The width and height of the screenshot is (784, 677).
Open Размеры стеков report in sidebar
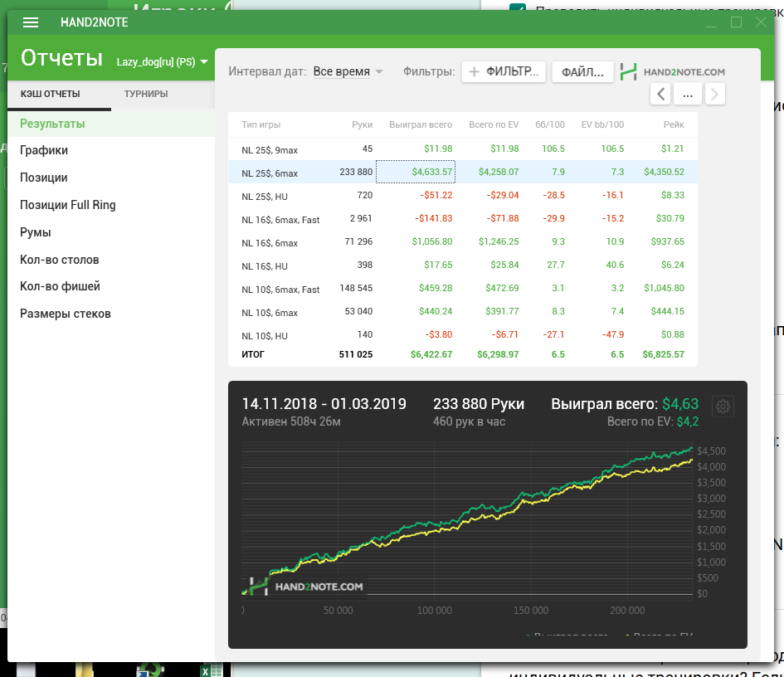(66, 314)
